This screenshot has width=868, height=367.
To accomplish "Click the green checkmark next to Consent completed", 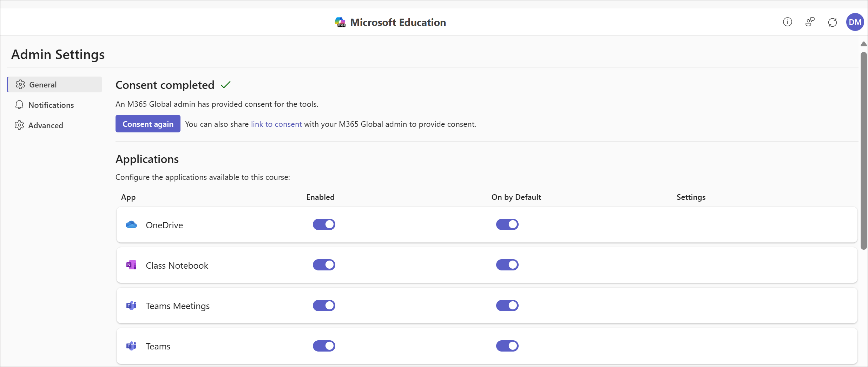I will 226,84.
